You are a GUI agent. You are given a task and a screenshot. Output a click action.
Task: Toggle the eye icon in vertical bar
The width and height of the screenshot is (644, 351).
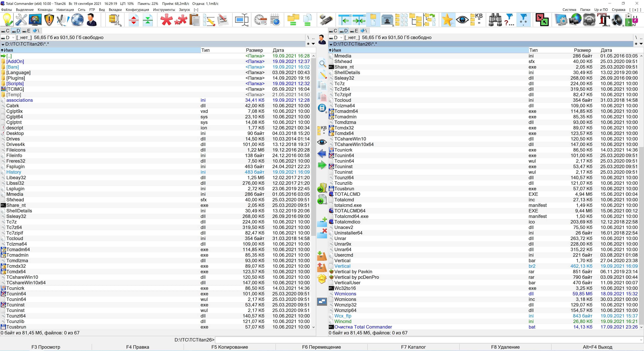tap(322, 142)
